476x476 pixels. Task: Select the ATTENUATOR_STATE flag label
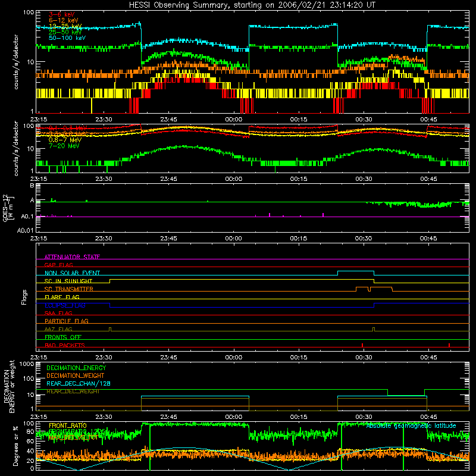(72, 257)
